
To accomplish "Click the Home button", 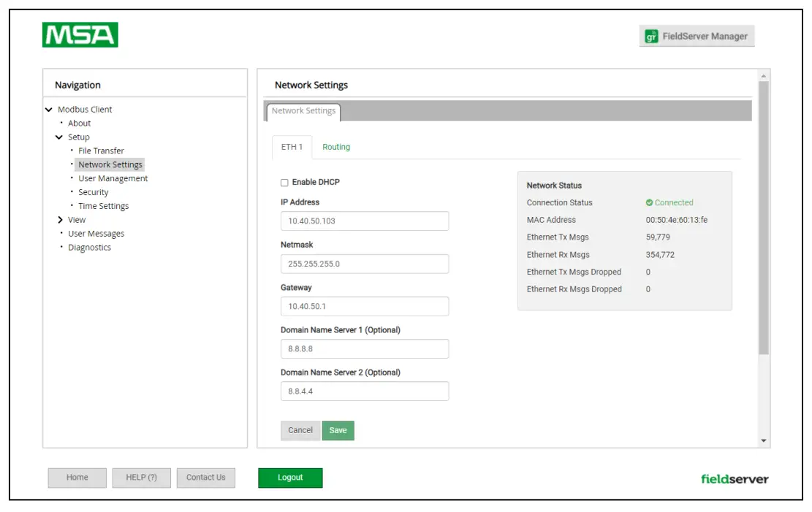I will pyautogui.click(x=77, y=478).
